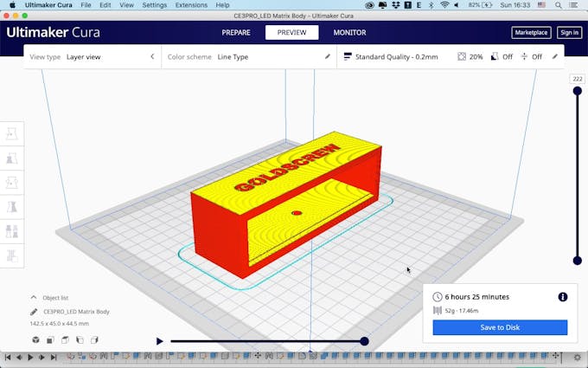Click the 142.5 x 45.0 x 44.5 mm dimensions

coord(60,323)
